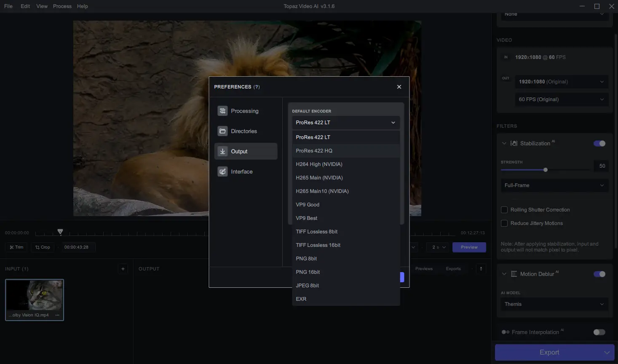618x364 pixels.
Task: Select H265 Main (NVIDIA) encoder
Action: (346, 178)
